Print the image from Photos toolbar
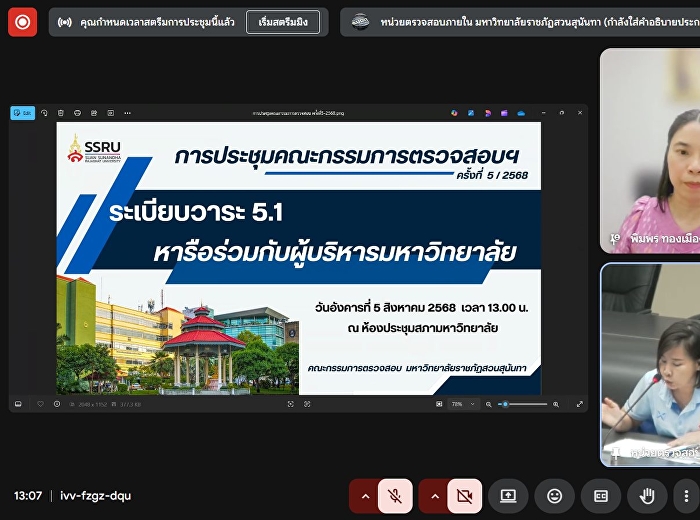 (77, 113)
